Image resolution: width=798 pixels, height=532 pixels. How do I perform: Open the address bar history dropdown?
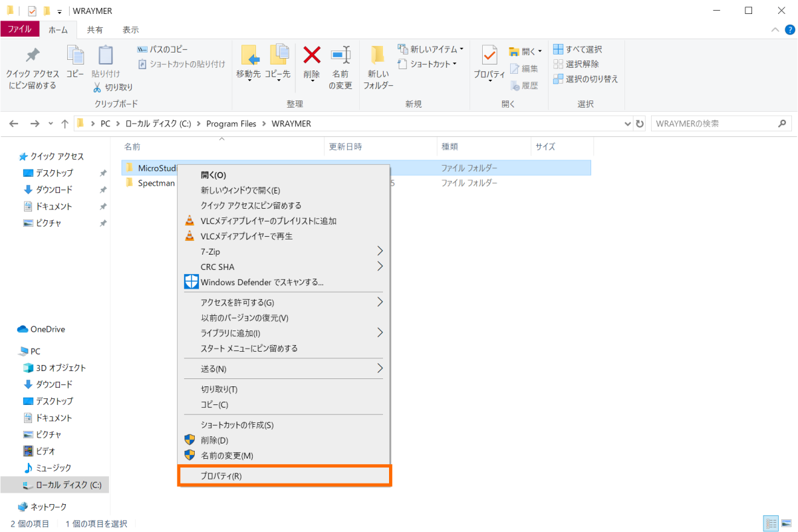click(x=628, y=124)
